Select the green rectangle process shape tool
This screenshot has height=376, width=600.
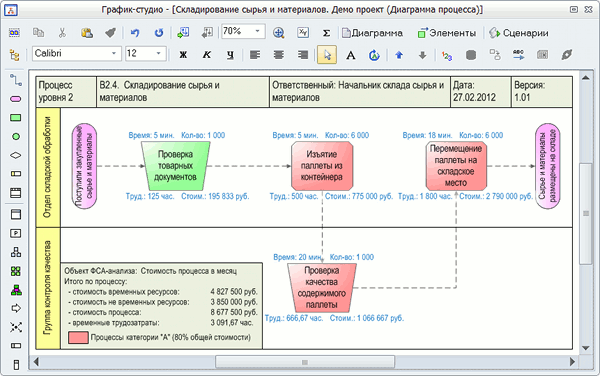click(16, 118)
